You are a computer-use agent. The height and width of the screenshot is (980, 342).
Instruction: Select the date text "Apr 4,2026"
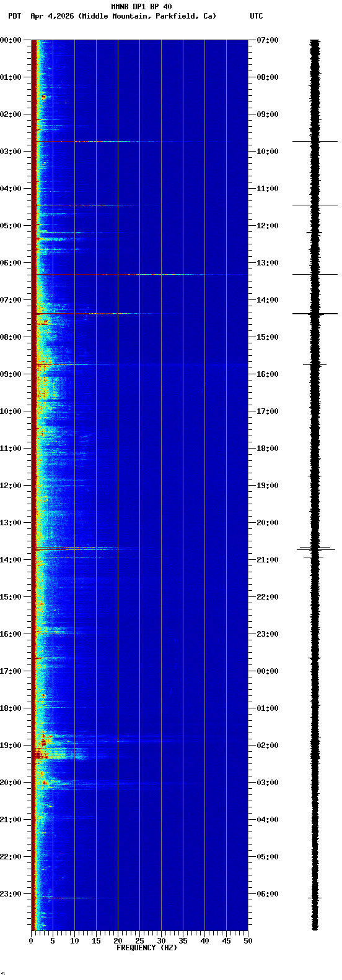pos(52,16)
